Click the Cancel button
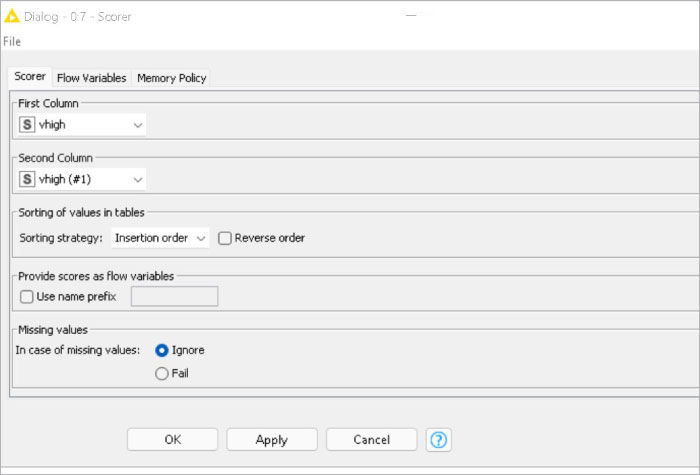 point(371,440)
